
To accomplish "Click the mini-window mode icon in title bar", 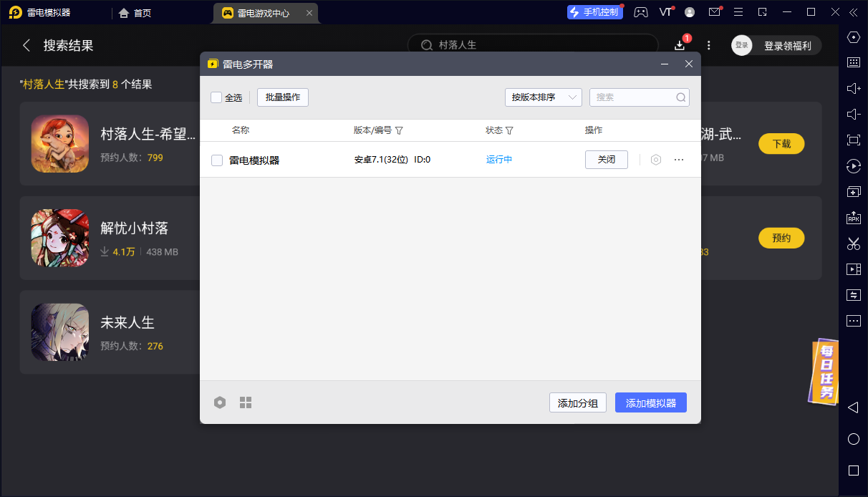I will (x=762, y=12).
